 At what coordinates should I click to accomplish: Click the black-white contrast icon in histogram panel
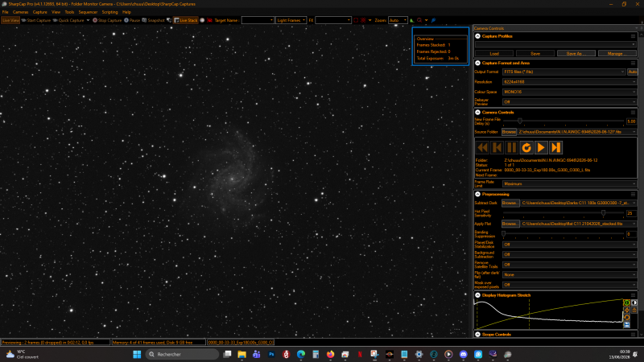(x=634, y=302)
